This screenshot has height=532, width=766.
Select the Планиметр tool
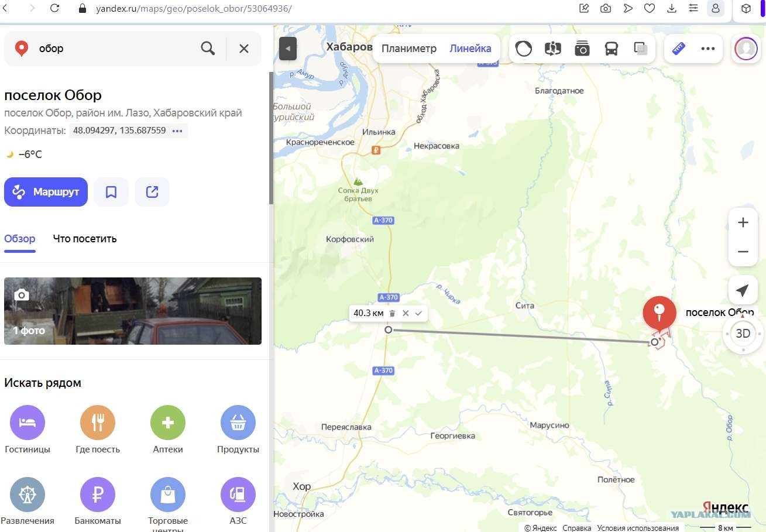[409, 49]
